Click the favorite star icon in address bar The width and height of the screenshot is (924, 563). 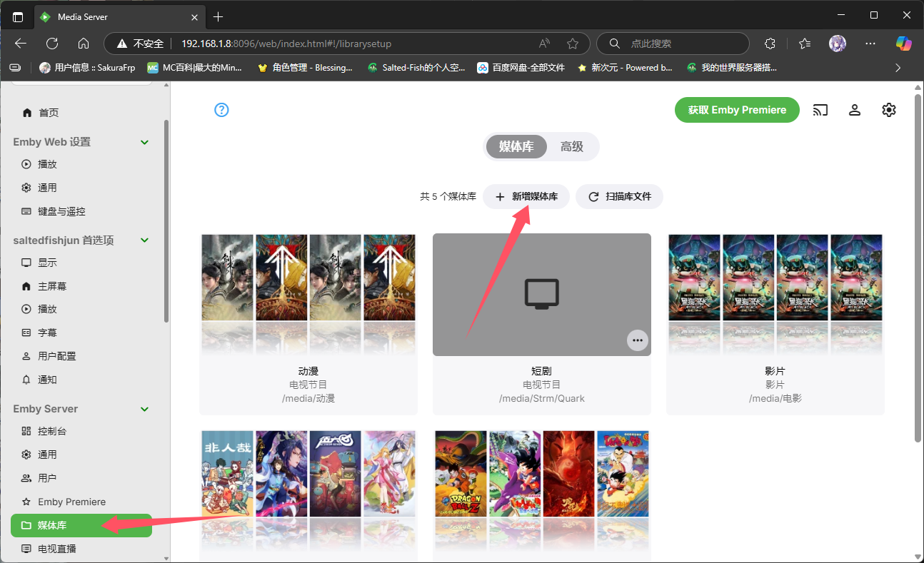coord(572,44)
